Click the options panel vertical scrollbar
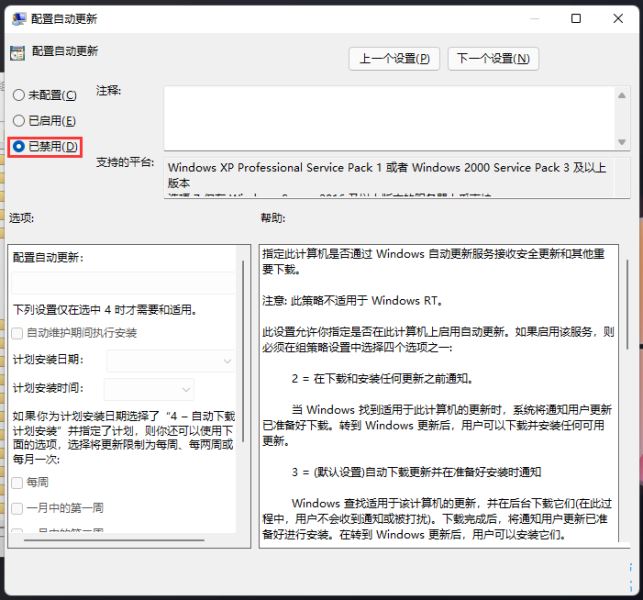This screenshot has width=643, height=600. [x=243, y=351]
